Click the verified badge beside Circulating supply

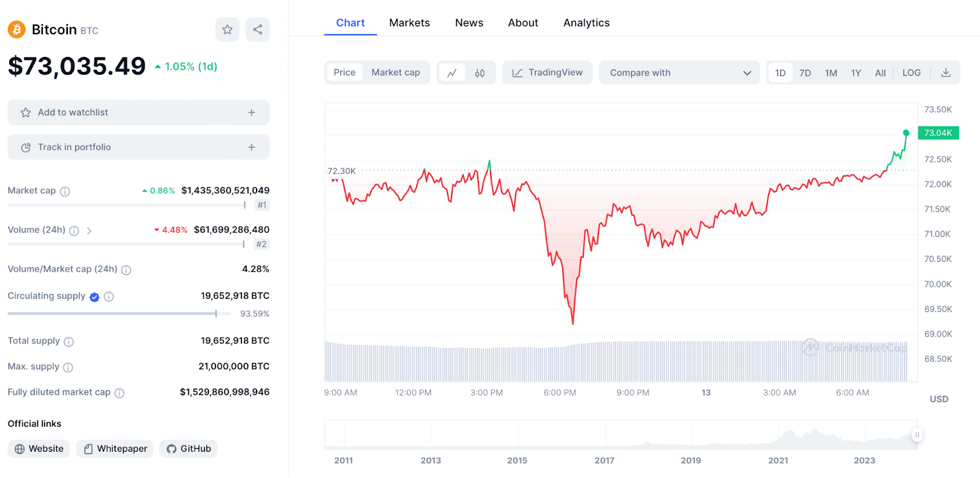94,297
